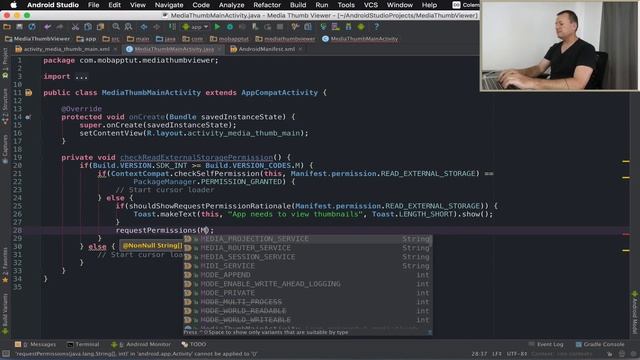Click the Synchronize toolbar icon

point(32,27)
